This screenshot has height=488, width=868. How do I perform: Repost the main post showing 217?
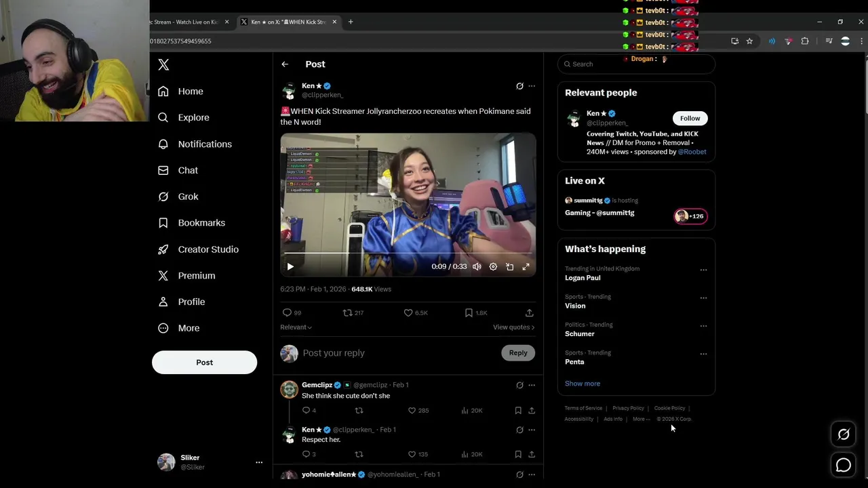(x=353, y=312)
